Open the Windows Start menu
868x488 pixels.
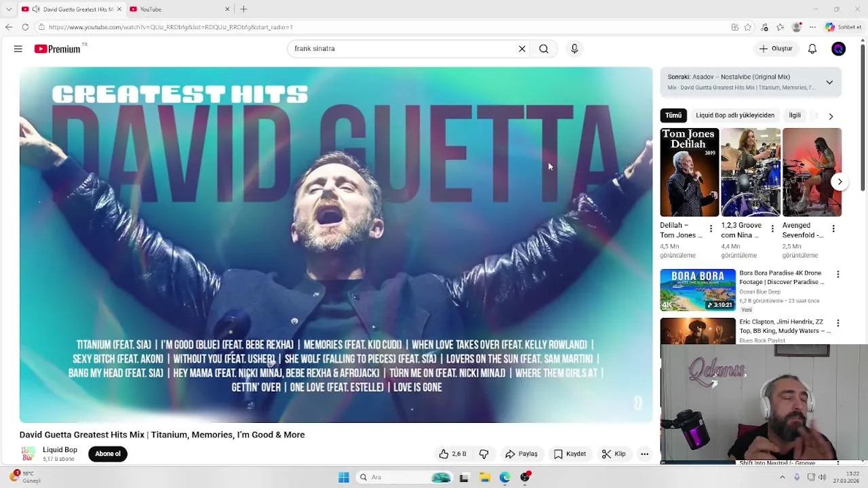pyautogui.click(x=344, y=477)
